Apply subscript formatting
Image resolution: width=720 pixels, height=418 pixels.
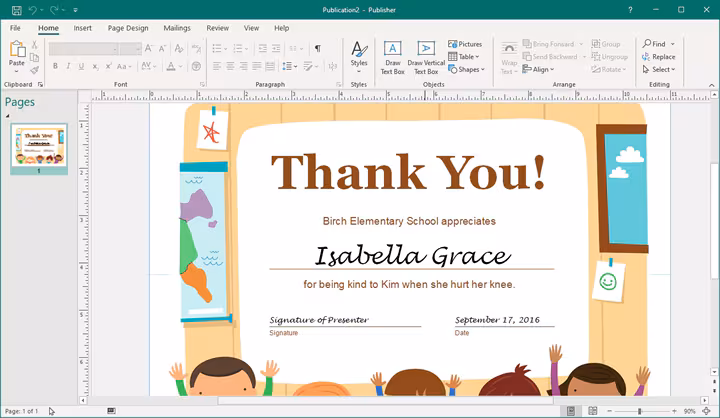coord(95,67)
